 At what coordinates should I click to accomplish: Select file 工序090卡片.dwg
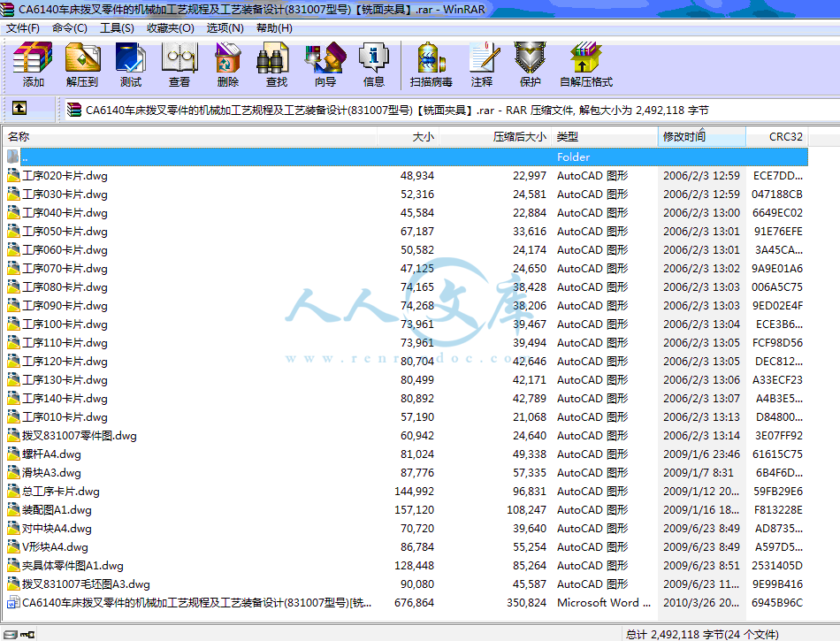point(65,305)
